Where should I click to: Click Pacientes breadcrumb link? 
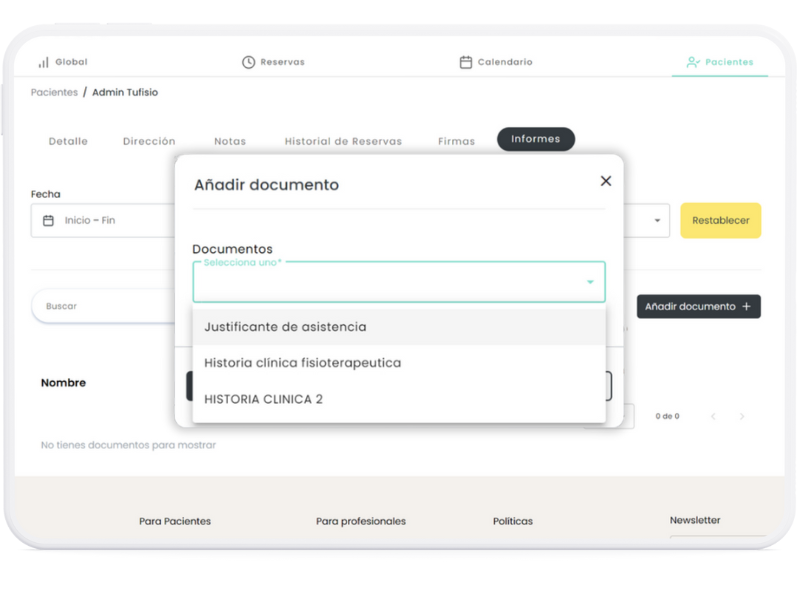[x=54, y=92]
